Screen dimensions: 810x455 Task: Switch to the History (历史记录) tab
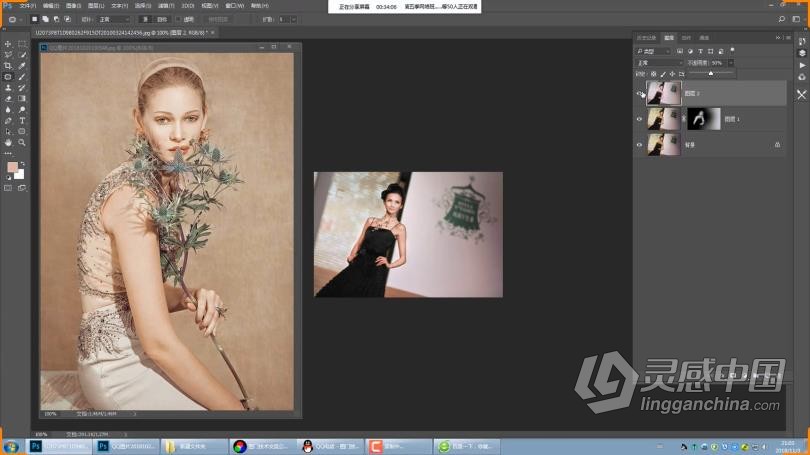click(x=646, y=38)
